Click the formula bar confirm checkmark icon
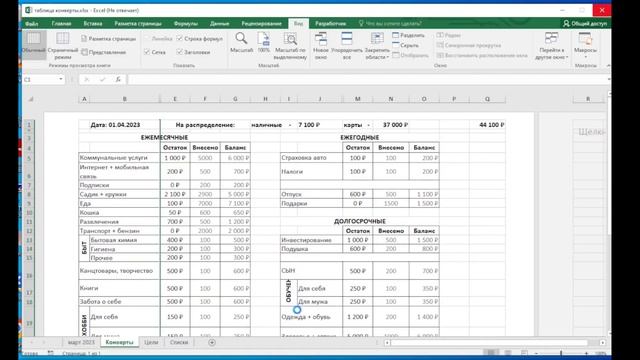 coord(102,79)
